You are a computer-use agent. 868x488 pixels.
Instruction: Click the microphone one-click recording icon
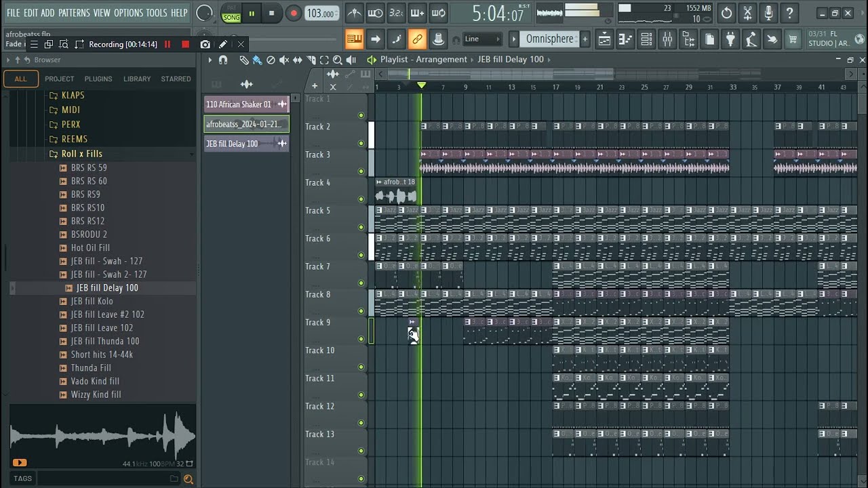pyautogui.click(x=768, y=13)
